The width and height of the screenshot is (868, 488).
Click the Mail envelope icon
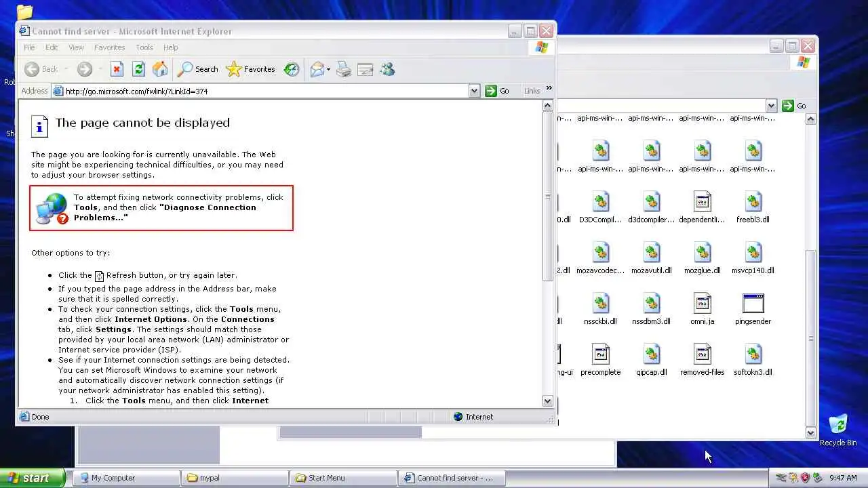[x=317, y=69]
